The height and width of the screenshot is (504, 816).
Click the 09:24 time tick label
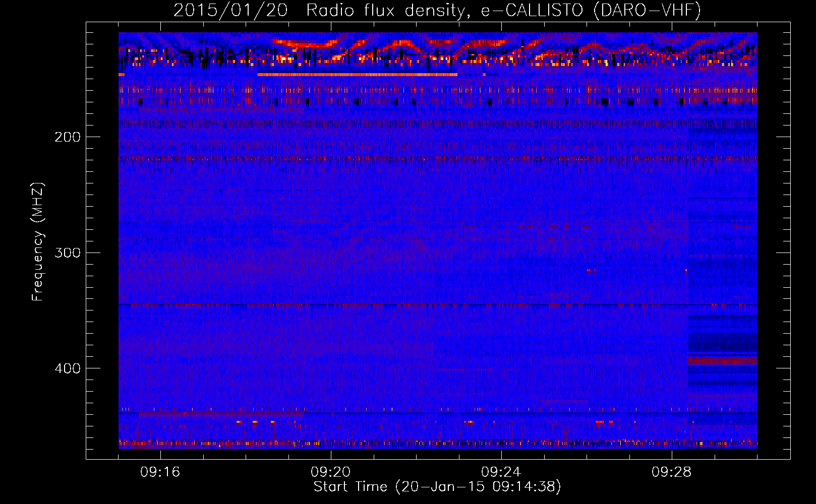(x=501, y=472)
